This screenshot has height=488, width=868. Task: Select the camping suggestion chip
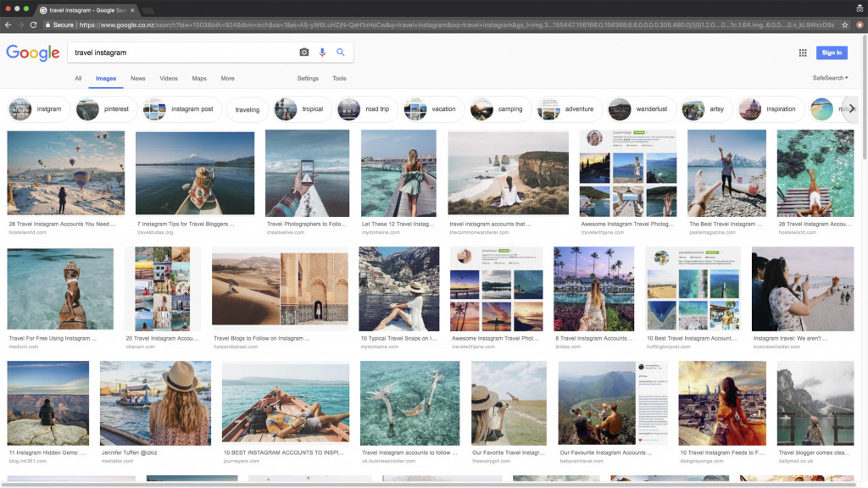(x=500, y=109)
